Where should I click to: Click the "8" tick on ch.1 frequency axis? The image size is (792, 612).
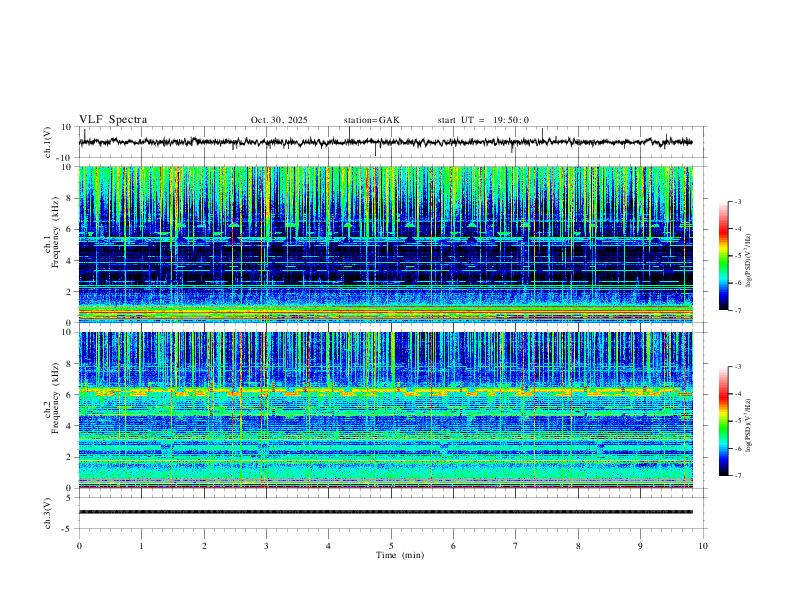pos(69,198)
